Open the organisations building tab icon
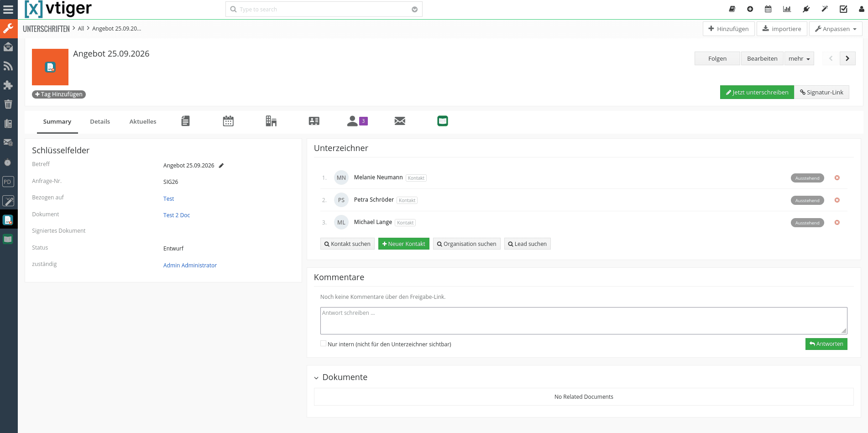868x433 pixels. [x=271, y=121]
